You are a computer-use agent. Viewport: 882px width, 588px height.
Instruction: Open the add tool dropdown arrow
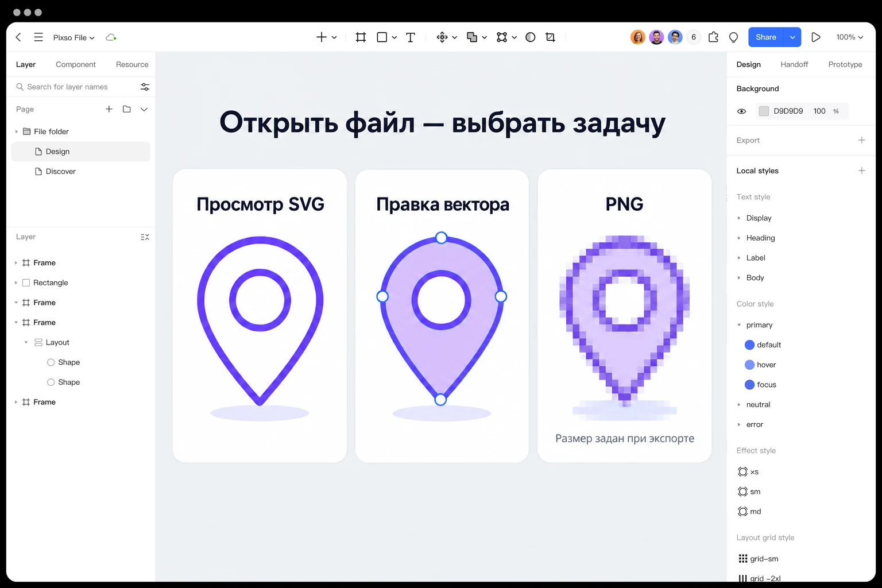coord(334,37)
